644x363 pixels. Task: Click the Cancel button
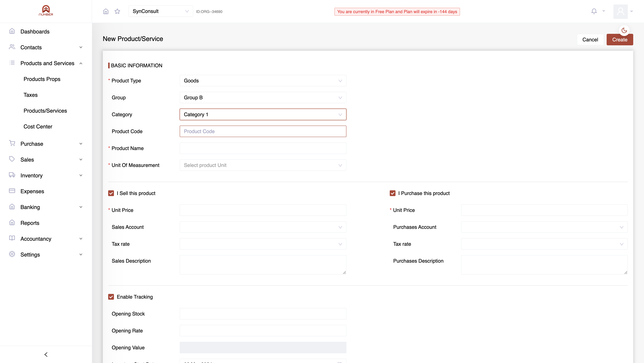(590, 40)
